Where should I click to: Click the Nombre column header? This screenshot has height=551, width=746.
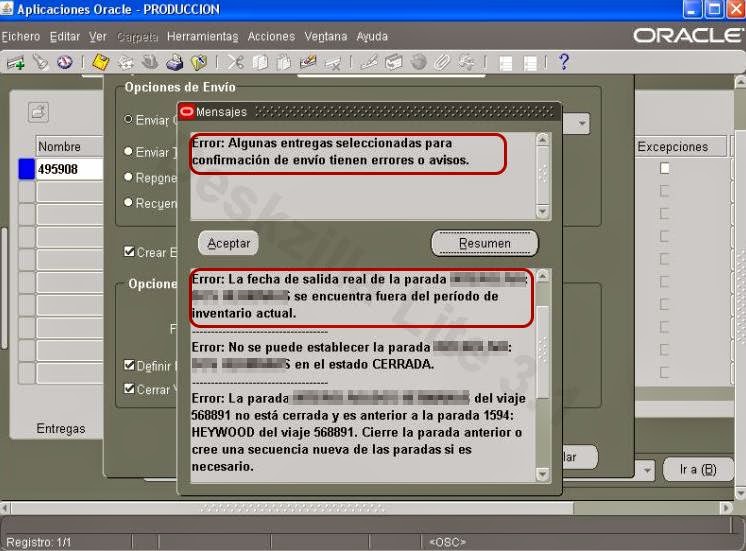click(x=69, y=147)
